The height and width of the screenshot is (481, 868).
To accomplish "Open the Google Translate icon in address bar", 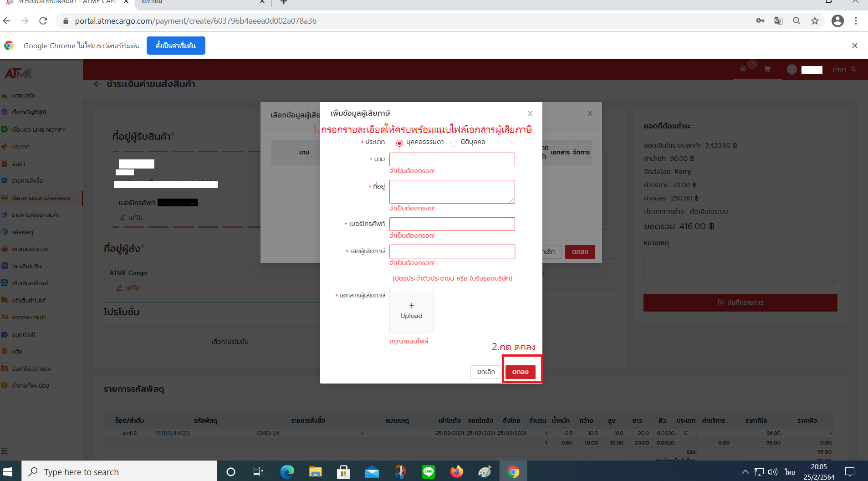I will coord(778,21).
